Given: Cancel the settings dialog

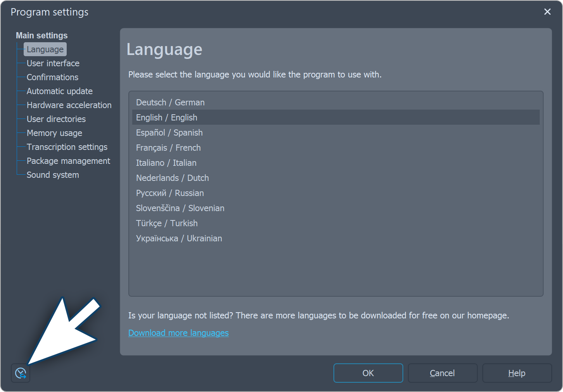Looking at the screenshot, I should pos(442,373).
